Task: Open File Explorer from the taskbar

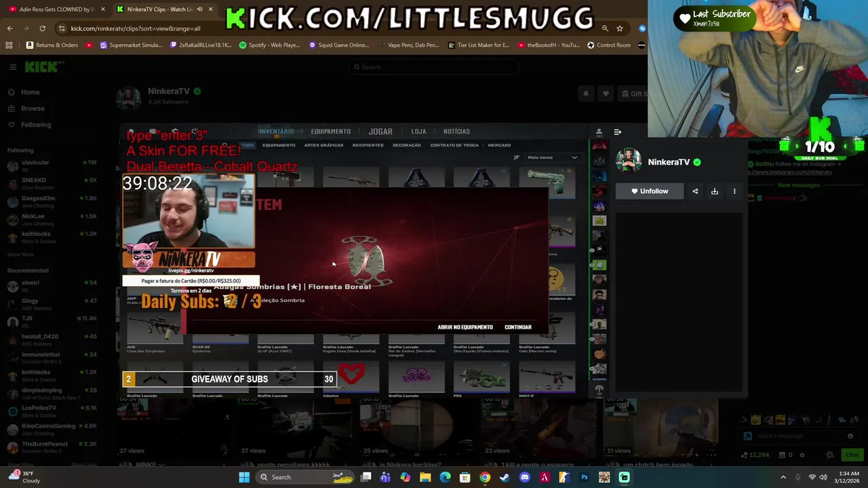Action: pos(425,477)
